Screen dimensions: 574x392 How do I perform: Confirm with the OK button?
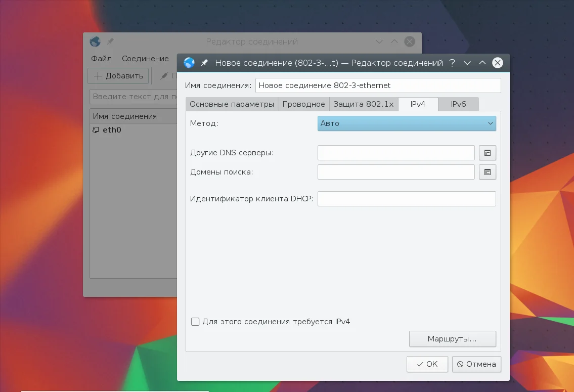[x=427, y=364]
